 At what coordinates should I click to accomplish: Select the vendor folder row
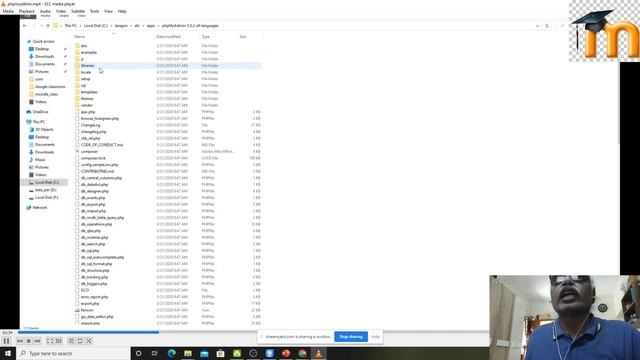pos(167,105)
